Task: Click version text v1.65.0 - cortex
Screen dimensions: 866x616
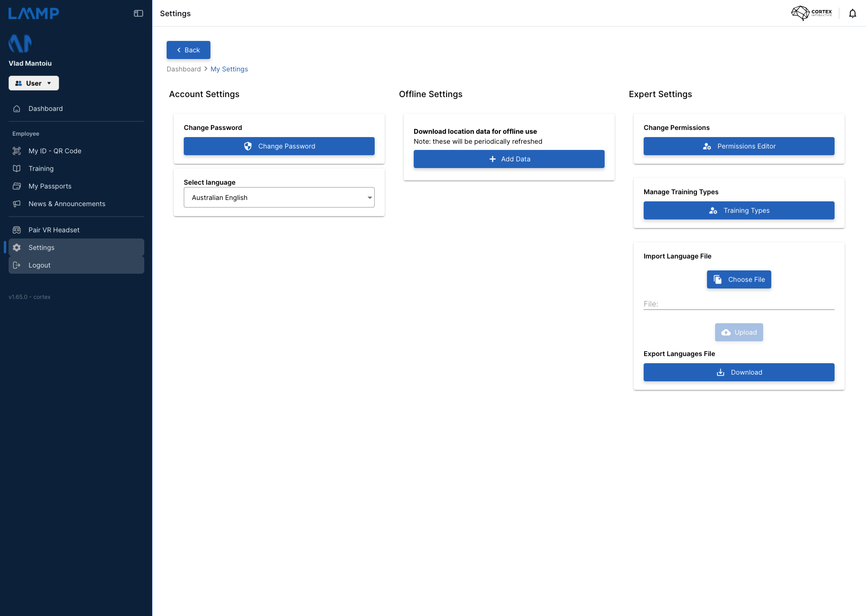Action: [30, 297]
